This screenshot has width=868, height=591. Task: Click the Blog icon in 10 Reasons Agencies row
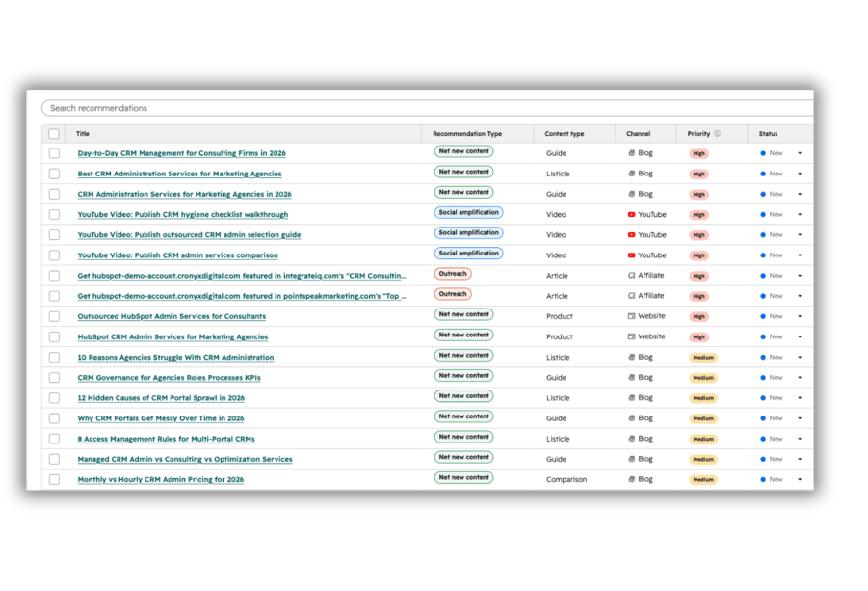coord(631,358)
